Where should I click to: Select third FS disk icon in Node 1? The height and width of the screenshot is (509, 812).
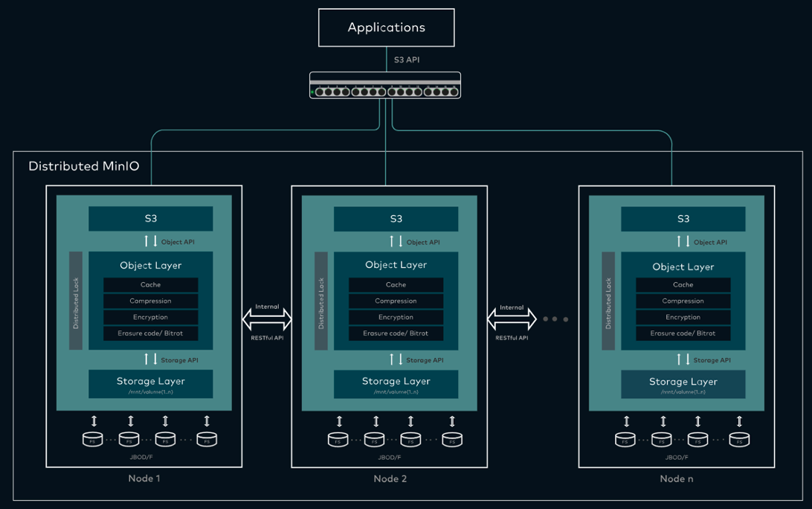click(165, 440)
